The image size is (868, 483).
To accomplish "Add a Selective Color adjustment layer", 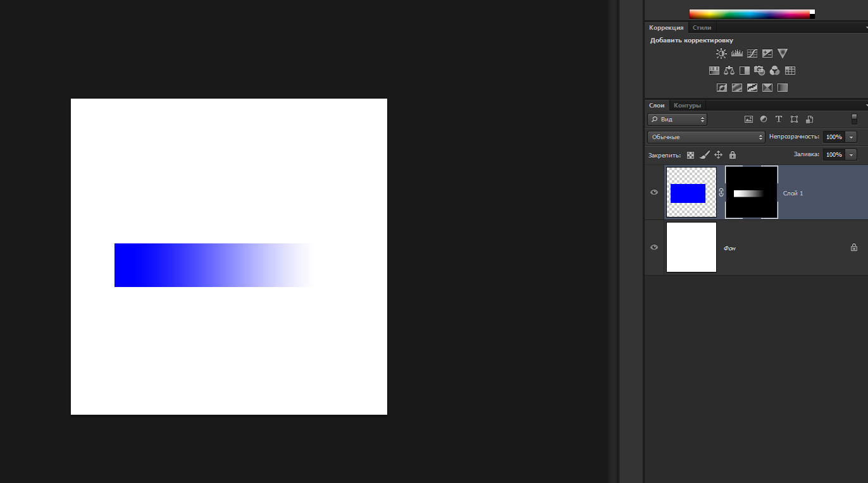I will (767, 88).
